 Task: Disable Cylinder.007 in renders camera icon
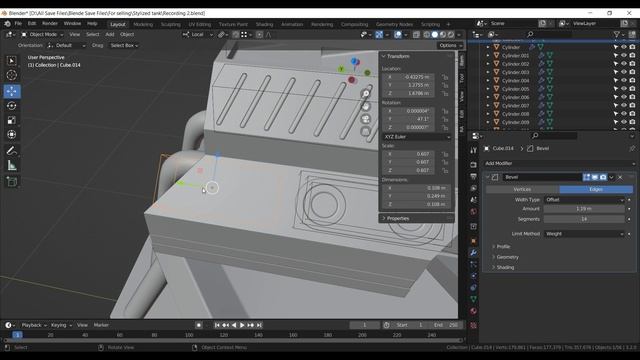[632, 105]
